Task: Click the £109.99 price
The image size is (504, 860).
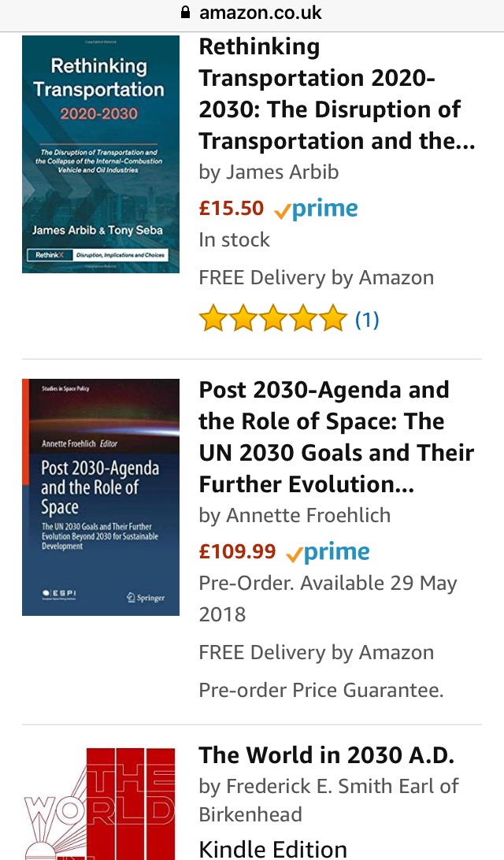Action: 237,551
